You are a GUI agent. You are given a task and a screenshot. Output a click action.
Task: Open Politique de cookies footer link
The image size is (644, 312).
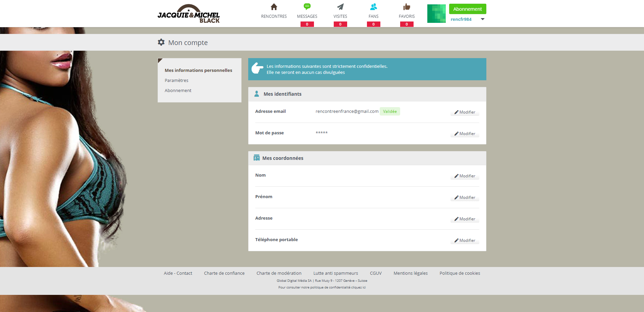tap(460, 273)
